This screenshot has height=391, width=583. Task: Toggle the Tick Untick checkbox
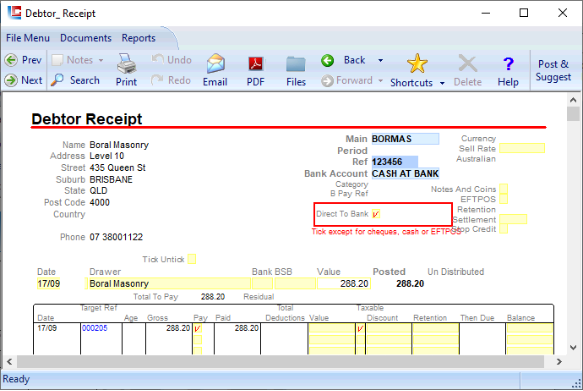point(192,259)
